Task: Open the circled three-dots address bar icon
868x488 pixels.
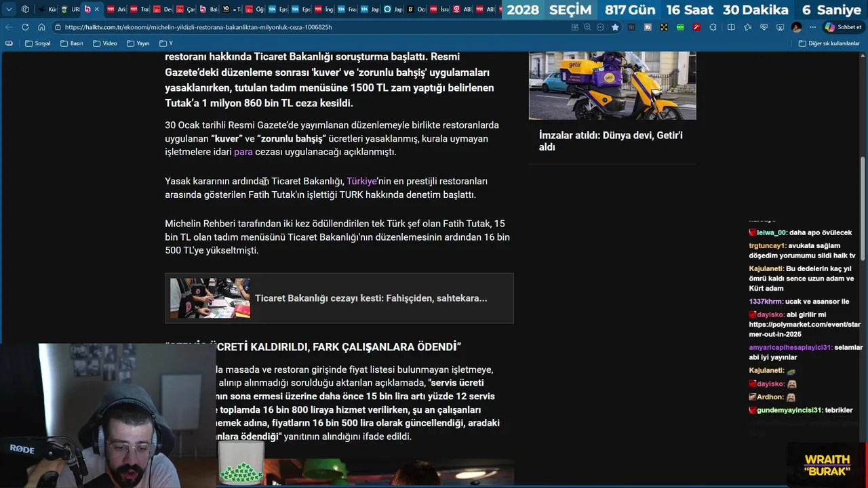Action: 600,27
